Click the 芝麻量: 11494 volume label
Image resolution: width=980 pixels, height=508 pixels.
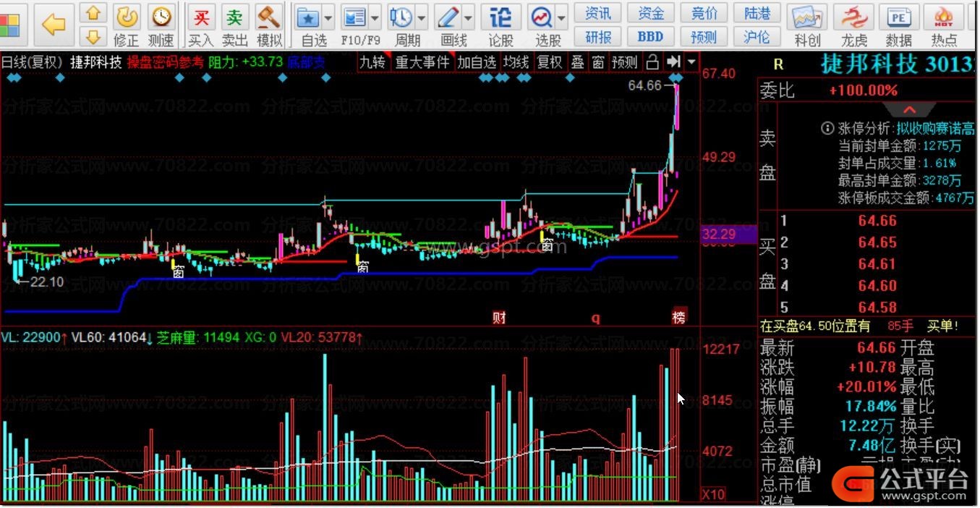pos(198,337)
